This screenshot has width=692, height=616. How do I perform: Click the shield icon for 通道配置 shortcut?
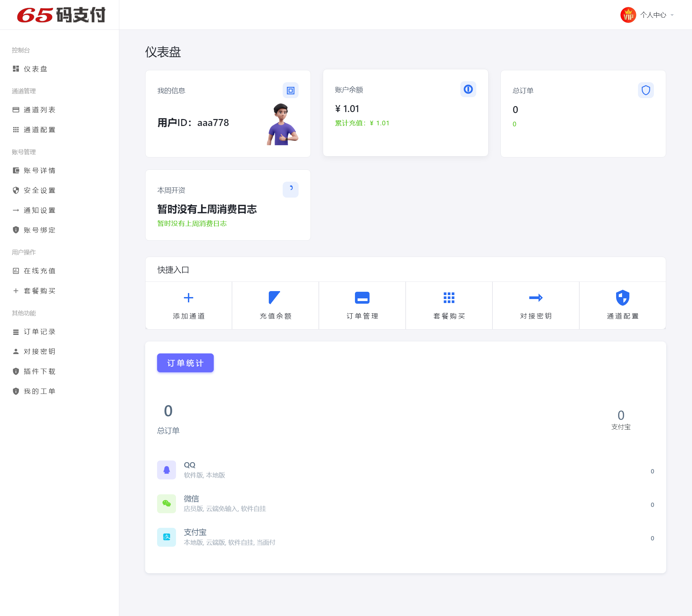click(622, 298)
